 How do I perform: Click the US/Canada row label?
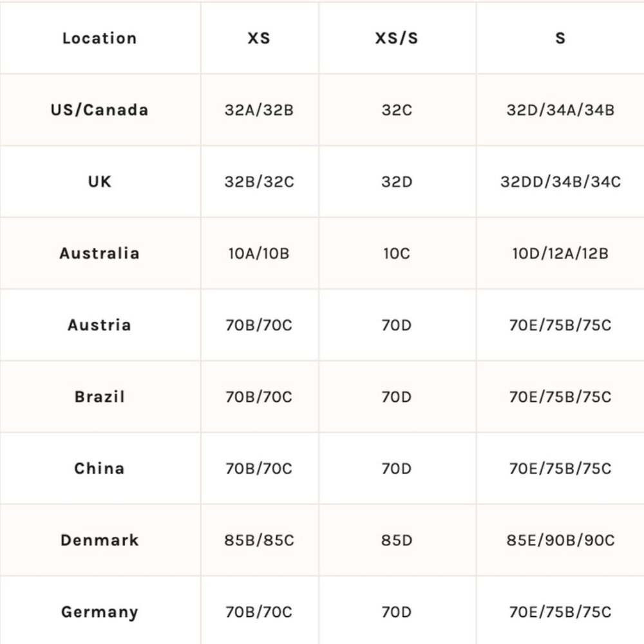[x=99, y=110]
